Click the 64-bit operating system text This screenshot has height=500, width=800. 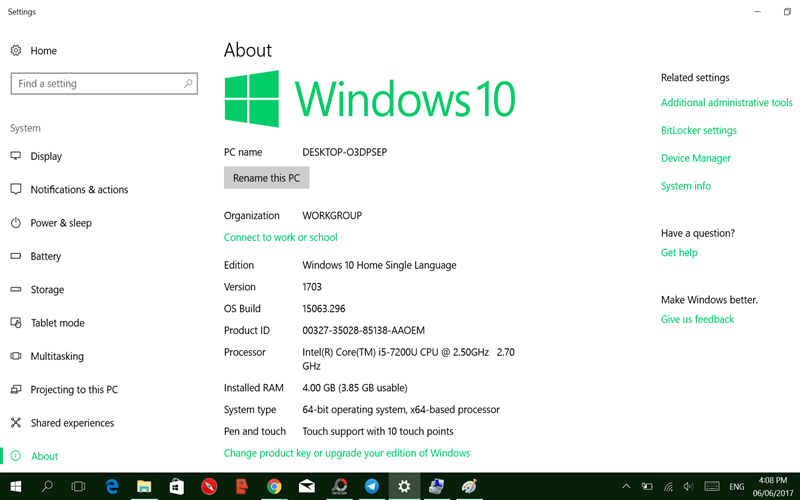coord(401,410)
